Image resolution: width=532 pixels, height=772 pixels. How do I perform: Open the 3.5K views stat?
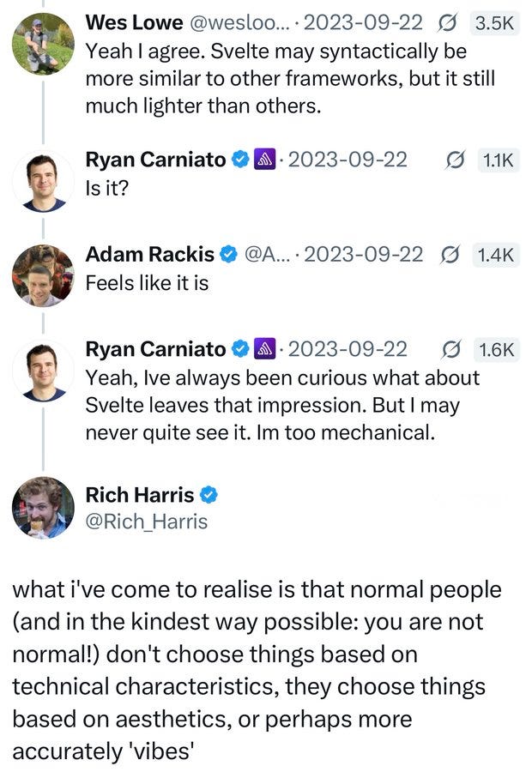point(494,23)
